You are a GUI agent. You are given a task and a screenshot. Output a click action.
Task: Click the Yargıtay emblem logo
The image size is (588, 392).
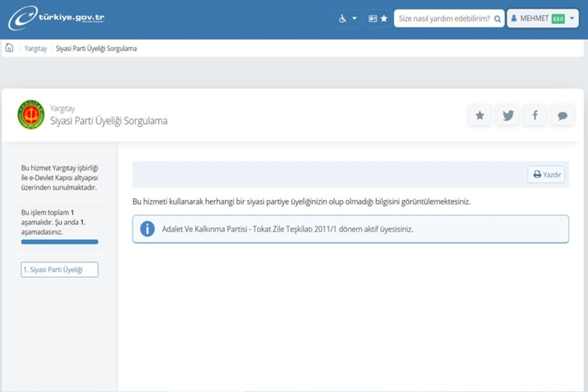(x=31, y=114)
